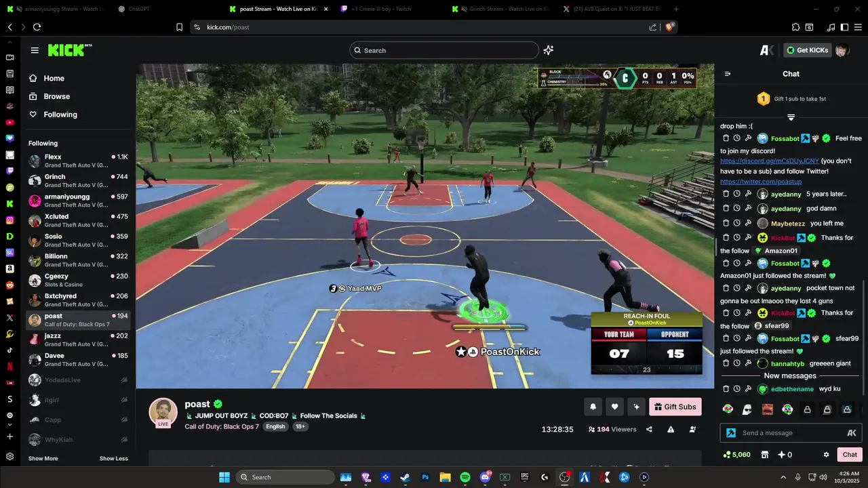868x488 pixels.
Task: Open profile avatar menu at top right
Action: coord(842,50)
